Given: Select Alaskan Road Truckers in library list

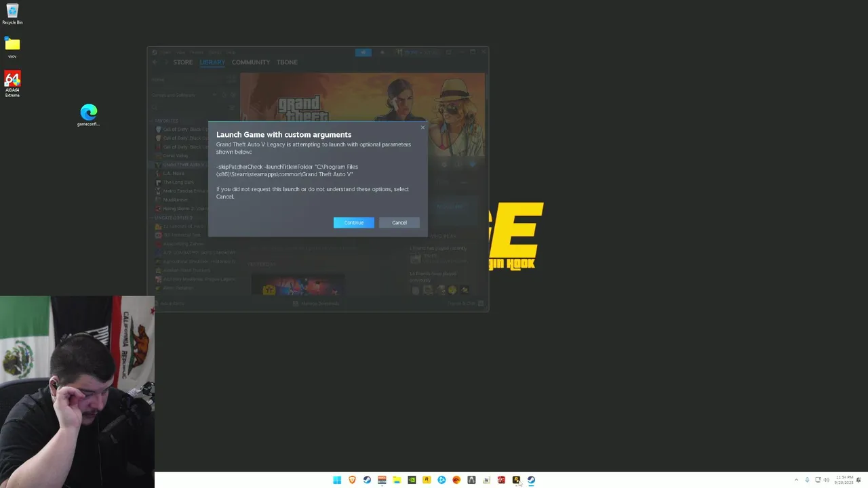Looking at the screenshot, I should (x=185, y=270).
